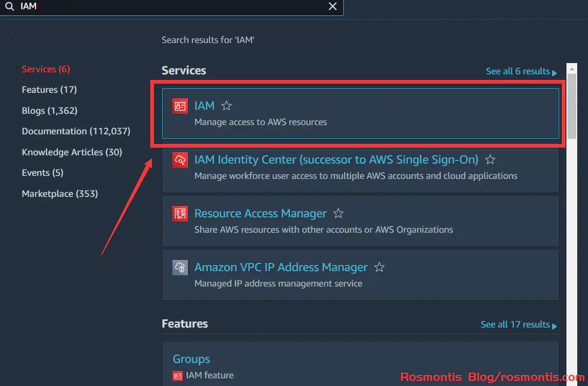This screenshot has width=588, height=386.
Task: Favorite IAM with its star
Action: click(x=226, y=106)
